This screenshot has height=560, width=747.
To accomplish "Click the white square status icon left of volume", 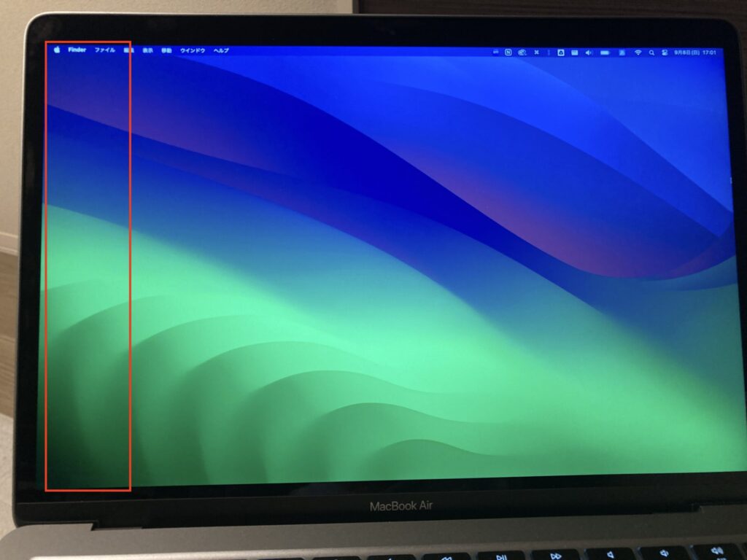I will coord(561,52).
